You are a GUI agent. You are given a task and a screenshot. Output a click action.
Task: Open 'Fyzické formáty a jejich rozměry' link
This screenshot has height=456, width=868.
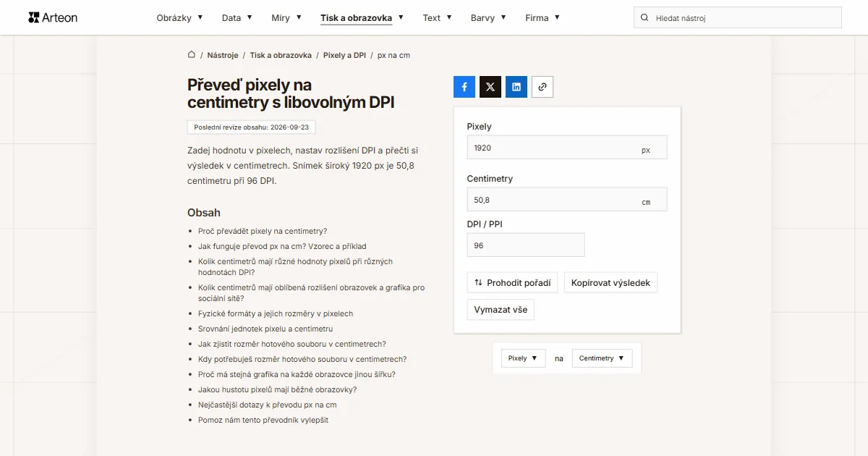pos(276,314)
